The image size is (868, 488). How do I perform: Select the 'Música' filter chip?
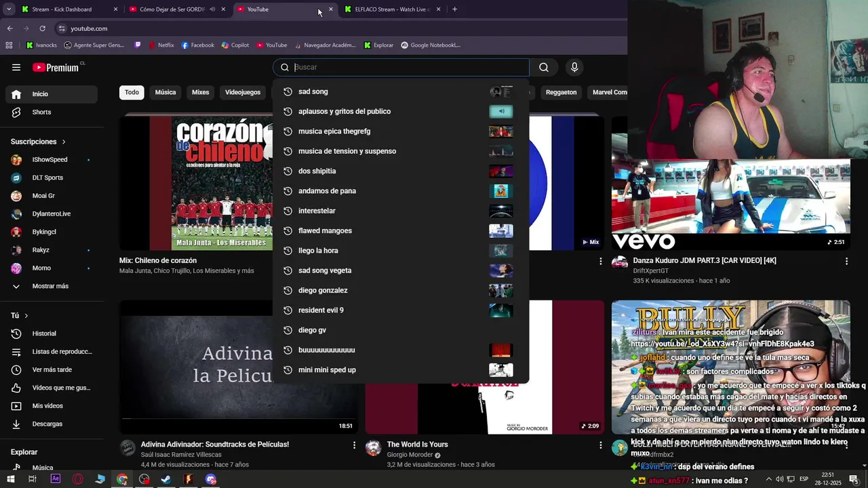coord(165,92)
